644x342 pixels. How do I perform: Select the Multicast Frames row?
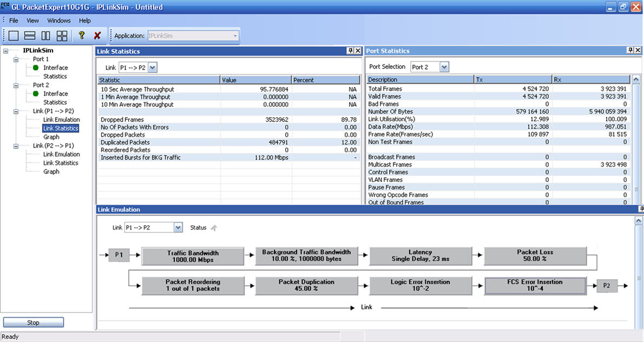pyautogui.click(x=498, y=165)
